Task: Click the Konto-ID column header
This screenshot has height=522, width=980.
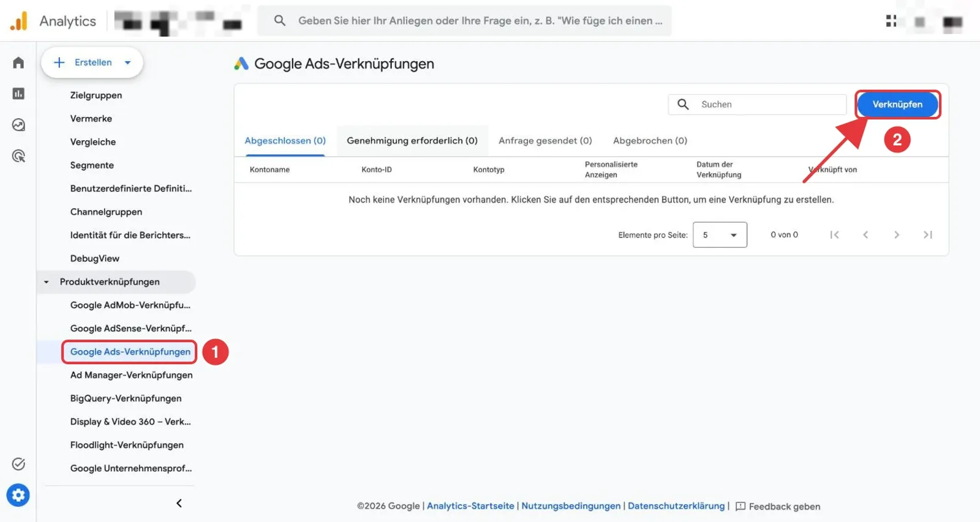Action: coord(377,170)
